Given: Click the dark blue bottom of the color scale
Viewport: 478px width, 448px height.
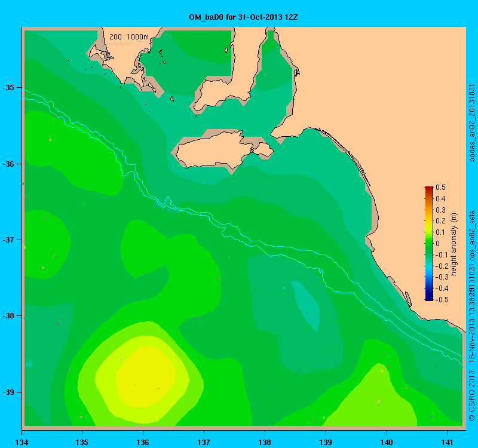Looking at the screenshot, I should pos(429,298).
